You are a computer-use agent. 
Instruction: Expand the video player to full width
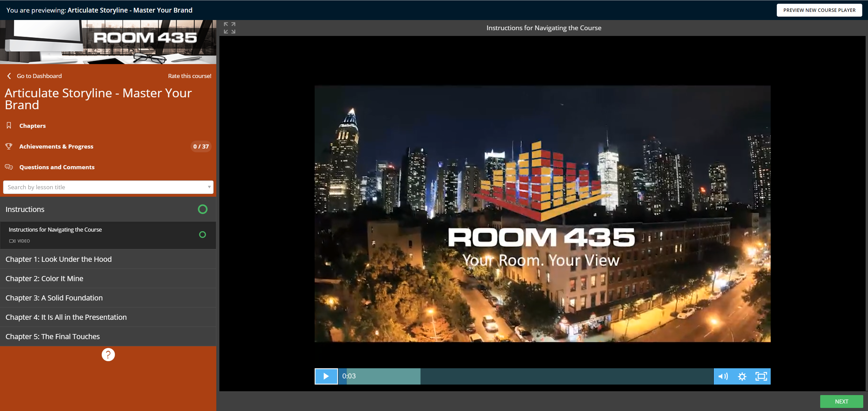(x=230, y=28)
